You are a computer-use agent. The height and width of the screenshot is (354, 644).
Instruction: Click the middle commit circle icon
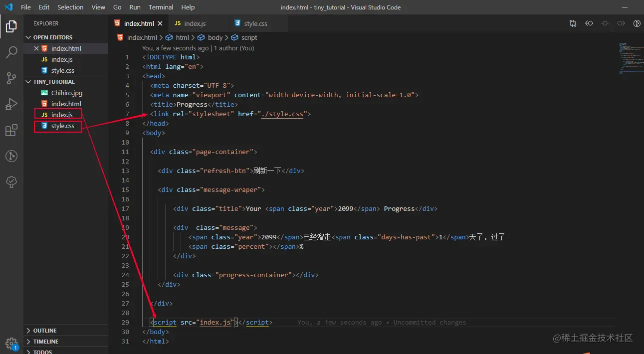[x=605, y=23]
